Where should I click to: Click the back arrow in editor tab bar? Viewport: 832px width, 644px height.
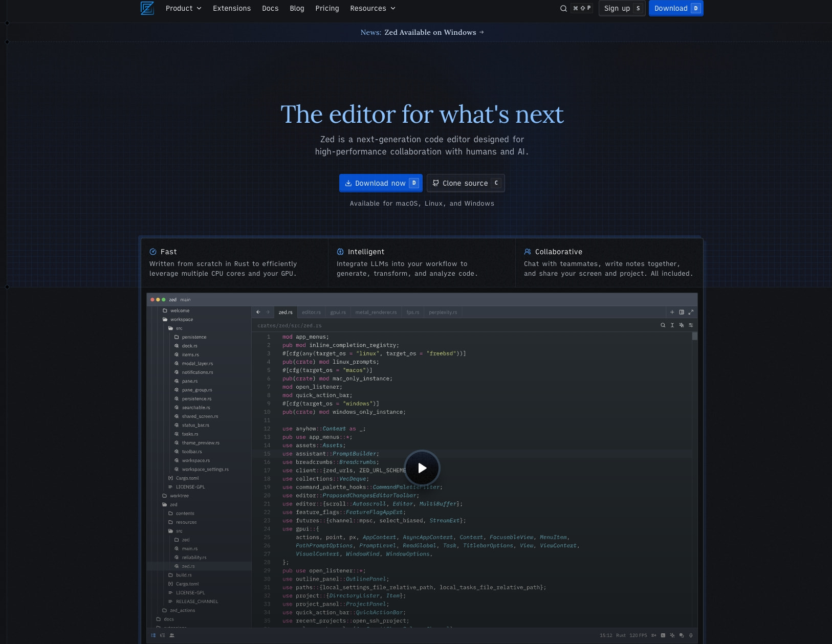click(x=258, y=312)
